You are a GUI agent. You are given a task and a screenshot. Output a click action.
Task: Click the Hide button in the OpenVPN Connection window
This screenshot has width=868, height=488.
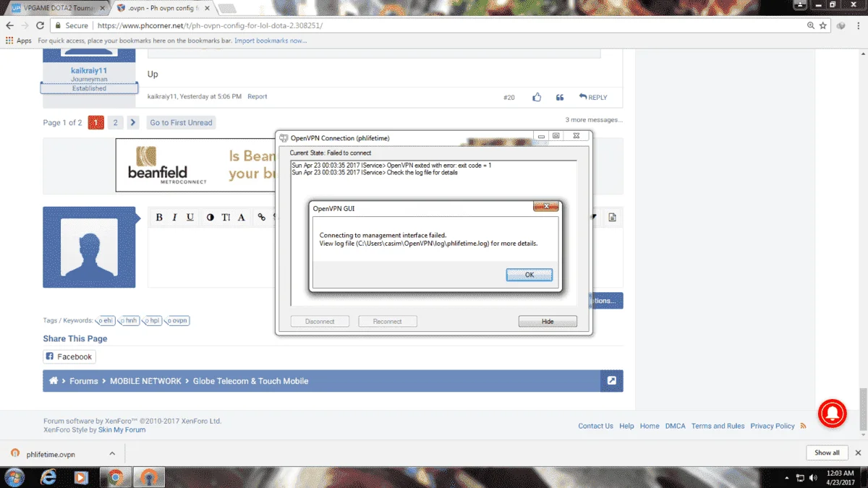[x=548, y=321]
